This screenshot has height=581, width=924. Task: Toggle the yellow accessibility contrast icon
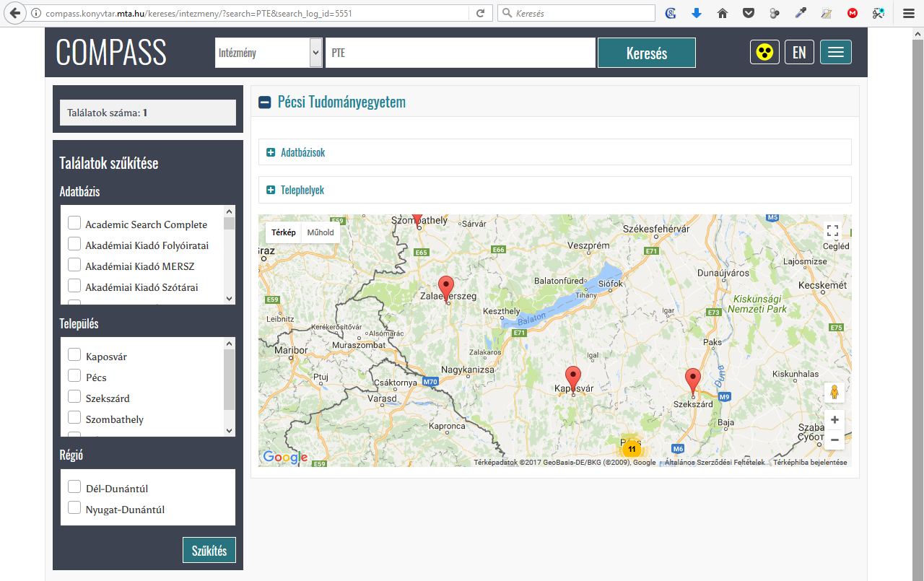[x=764, y=52]
